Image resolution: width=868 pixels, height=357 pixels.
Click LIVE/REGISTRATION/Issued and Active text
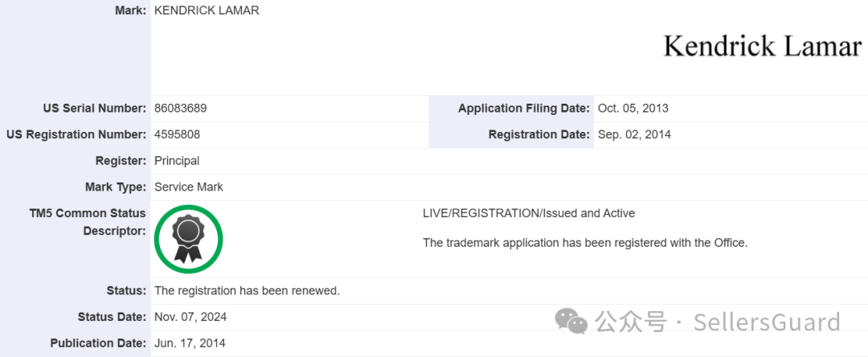[529, 213]
